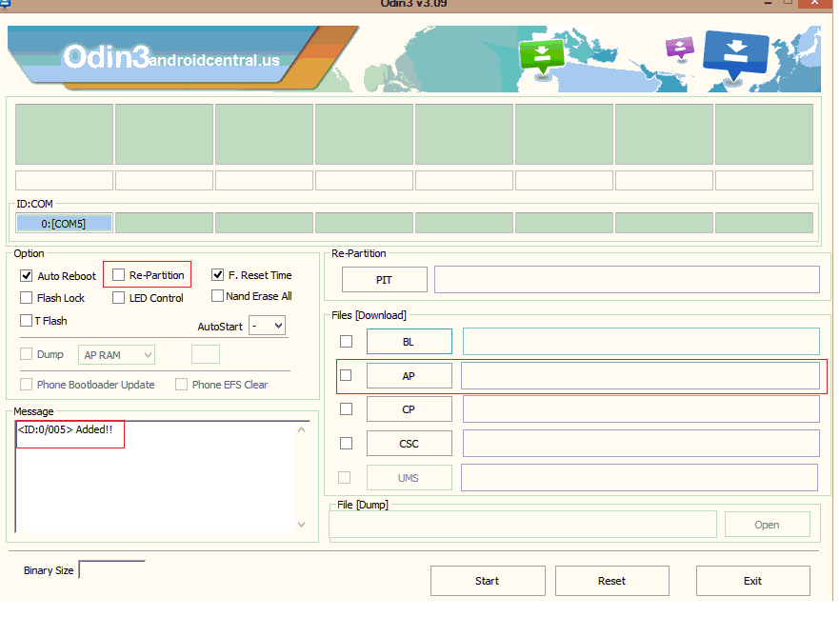This screenshot has width=840, height=617.
Task: Click the Message log down arrow
Action: (302, 525)
